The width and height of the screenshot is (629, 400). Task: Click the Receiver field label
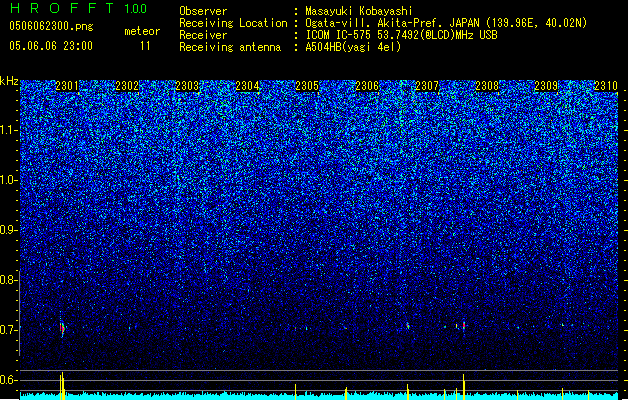(203, 35)
